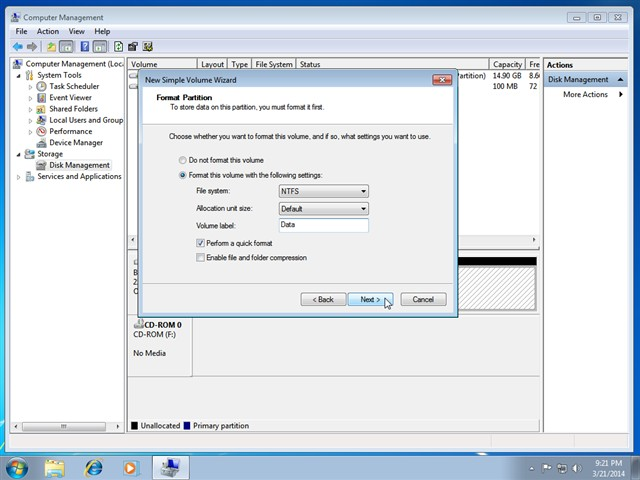The height and width of the screenshot is (480, 640).
Task: Click the volume speaker tray icon
Action: point(577,468)
